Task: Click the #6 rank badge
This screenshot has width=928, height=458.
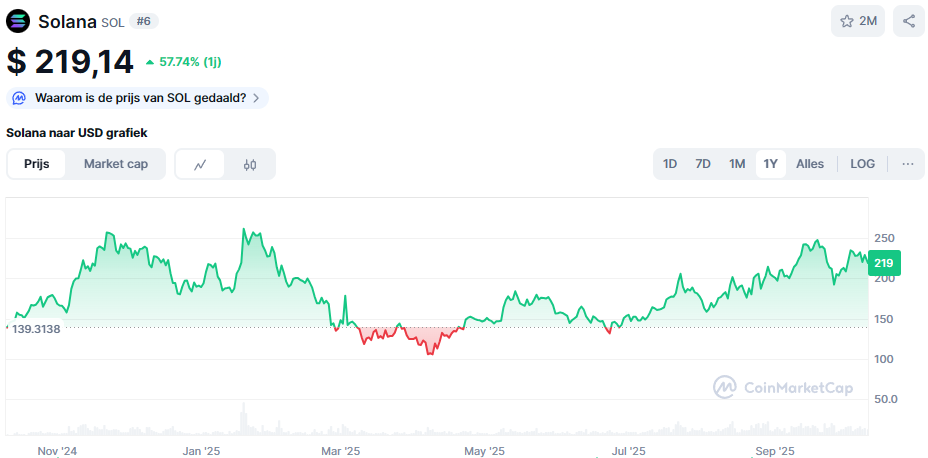Action: point(144,21)
